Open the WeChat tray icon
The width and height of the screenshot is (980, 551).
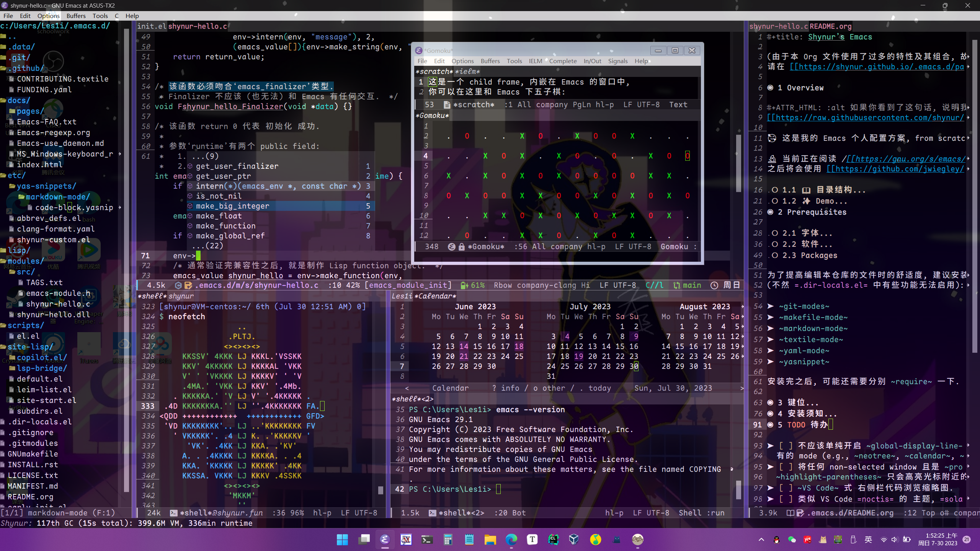coord(792,540)
